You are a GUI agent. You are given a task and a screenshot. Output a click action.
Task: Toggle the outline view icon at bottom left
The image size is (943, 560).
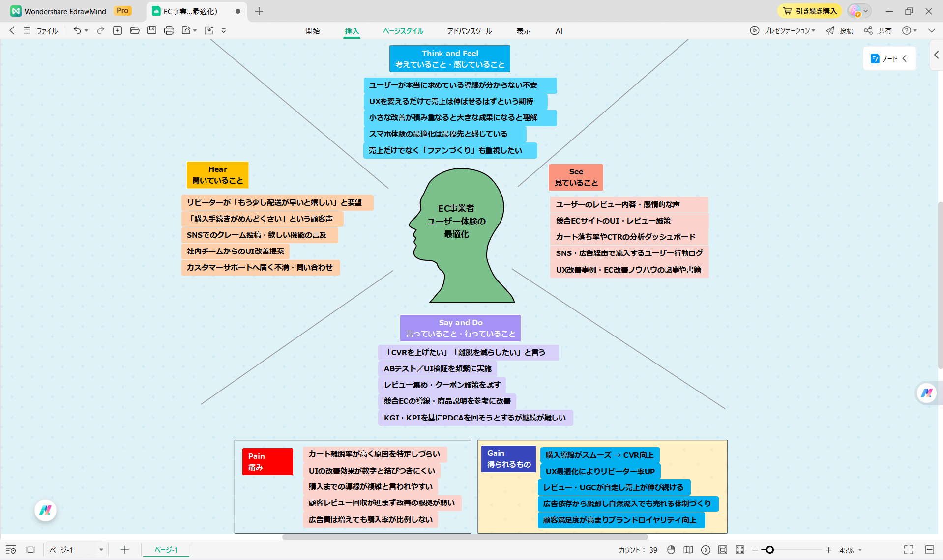(x=11, y=550)
